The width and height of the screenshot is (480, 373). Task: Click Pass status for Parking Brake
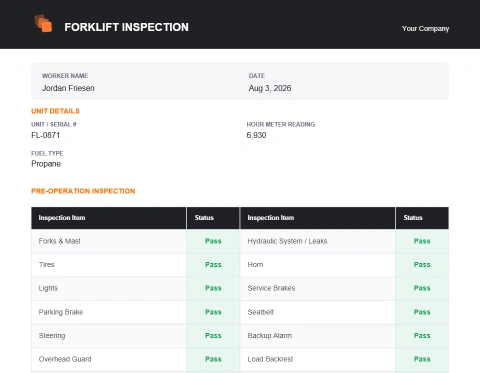[213, 312]
